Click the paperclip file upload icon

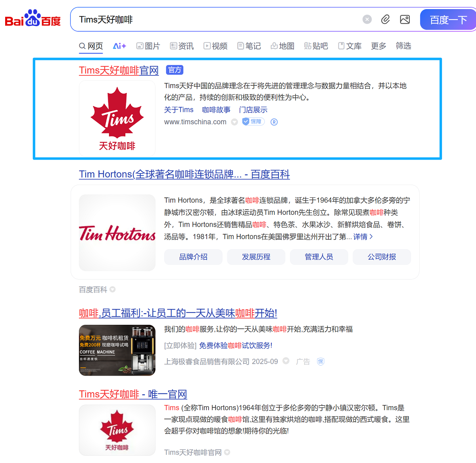pyautogui.click(x=386, y=19)
